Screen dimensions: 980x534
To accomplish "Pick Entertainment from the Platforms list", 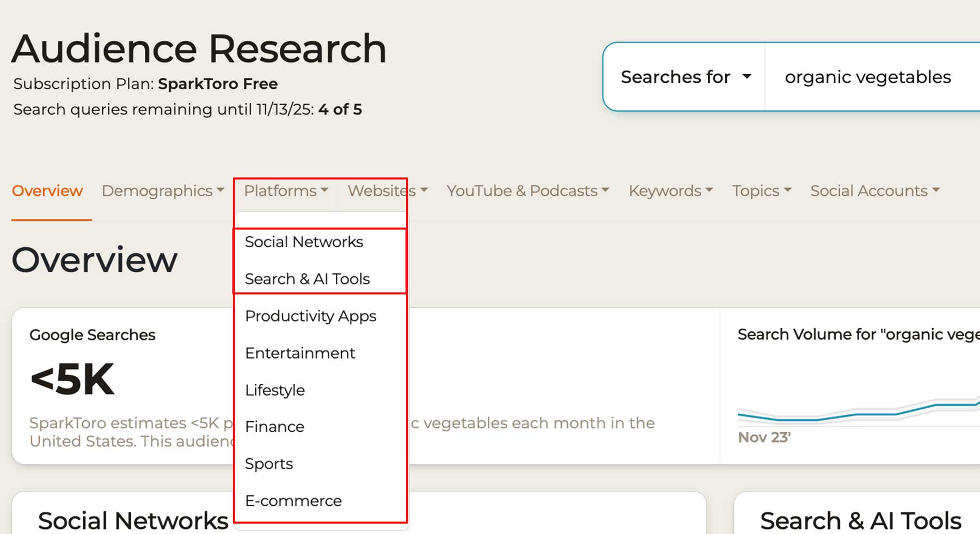I will (300, 353).
